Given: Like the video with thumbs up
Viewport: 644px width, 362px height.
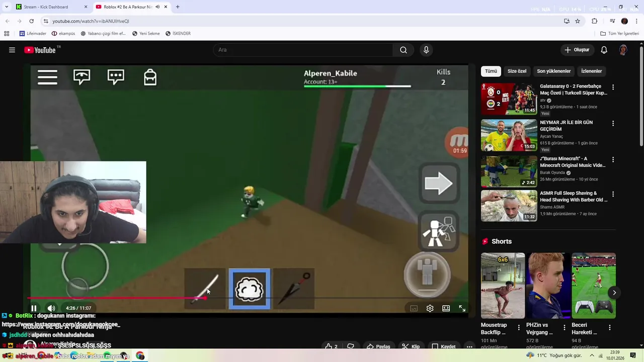Looking at the screenshot, I should tap(331, 346).
